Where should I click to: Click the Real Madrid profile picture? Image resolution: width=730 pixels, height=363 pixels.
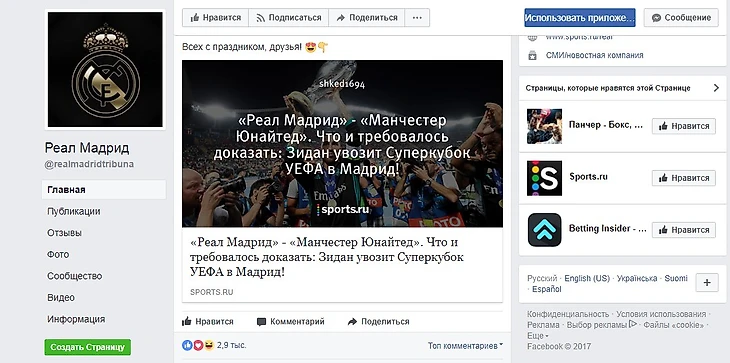(105, 70)
